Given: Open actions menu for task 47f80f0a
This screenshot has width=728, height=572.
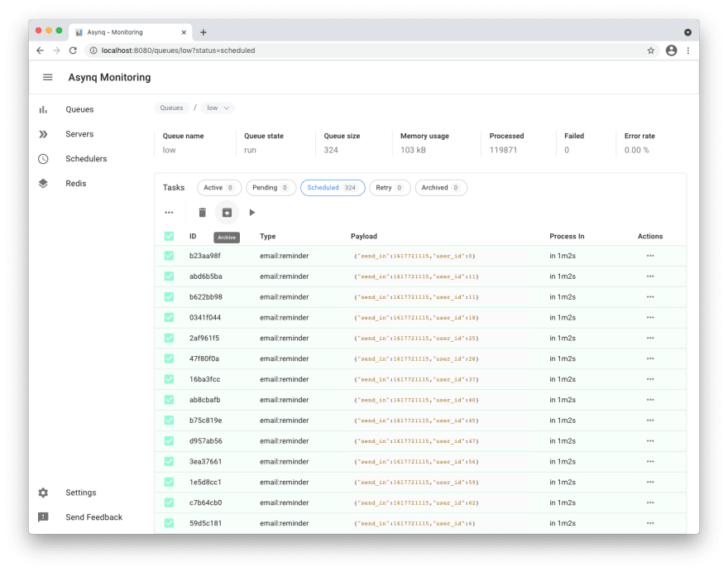Looking at the screenshot, I should point(650,358).
